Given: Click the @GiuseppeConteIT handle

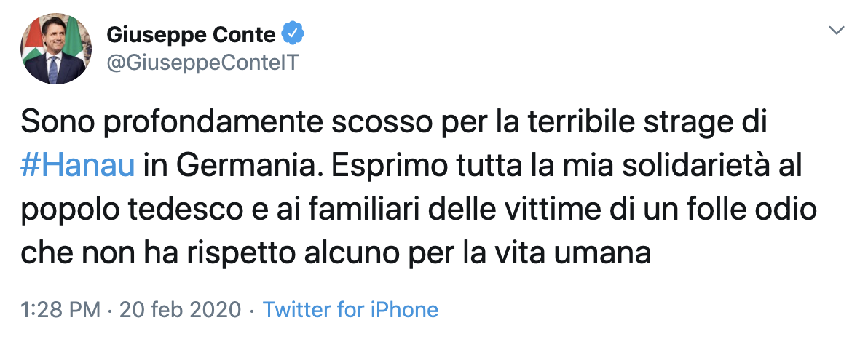Looking at the screenshot, I should 202,63.
